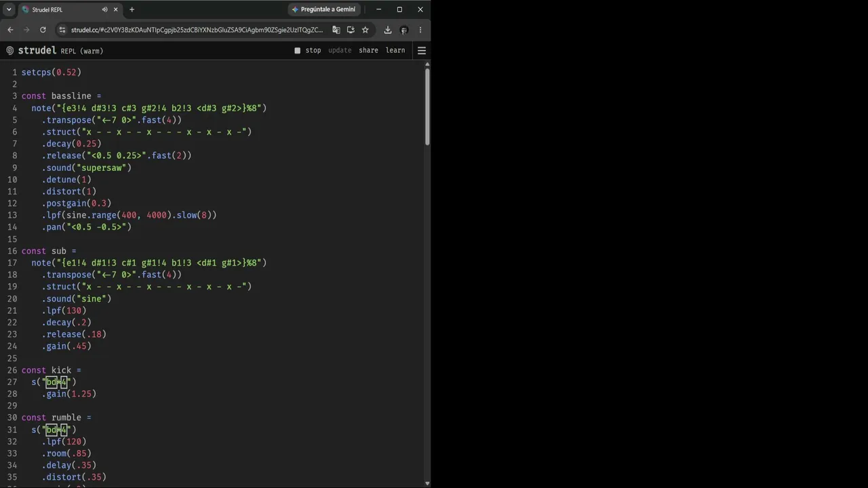Go back to previous page
868x488 pixels.
(x=10, y=30)
